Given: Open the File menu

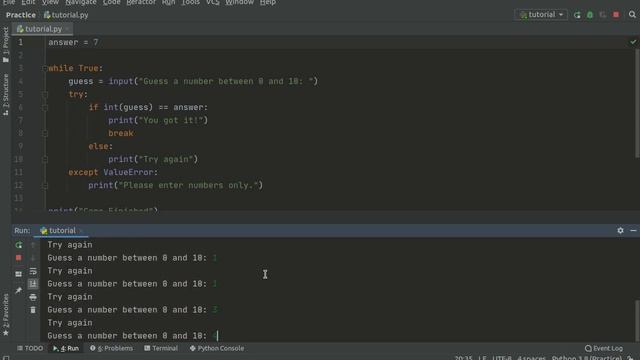Looking at the screenshot, I should pos(9,2).
